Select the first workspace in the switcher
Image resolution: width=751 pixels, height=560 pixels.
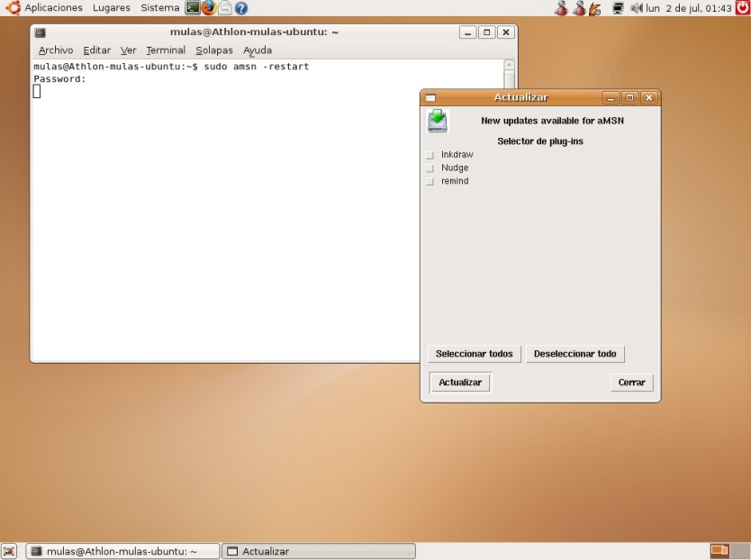point(719,551)
